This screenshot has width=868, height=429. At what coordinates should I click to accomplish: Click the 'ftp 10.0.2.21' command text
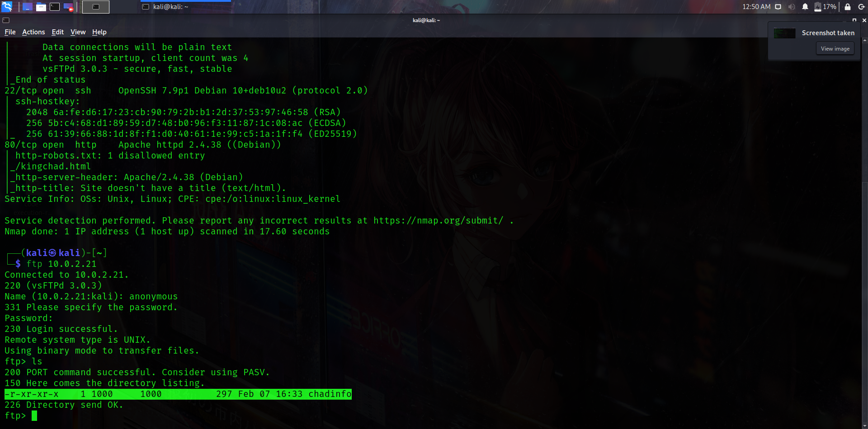(61, 264)
